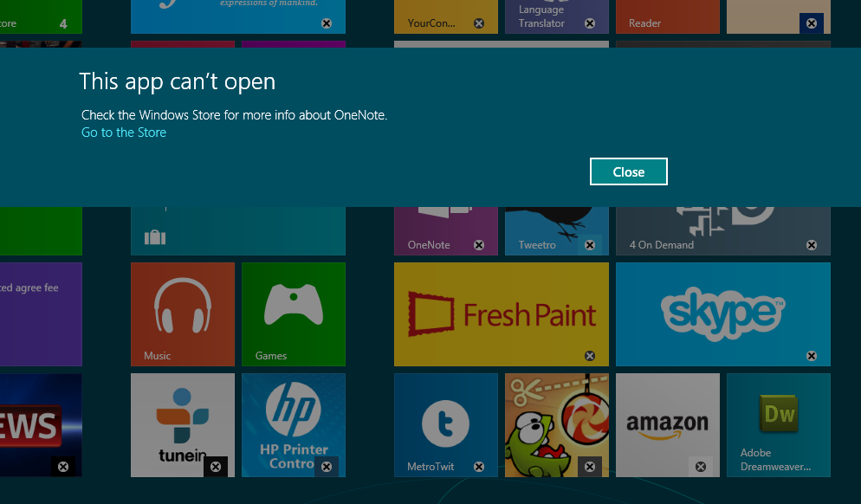This screenshot has width=861, height=504.
Task: Deselect the Skype tile with its x badge
Action: point(812,355)
